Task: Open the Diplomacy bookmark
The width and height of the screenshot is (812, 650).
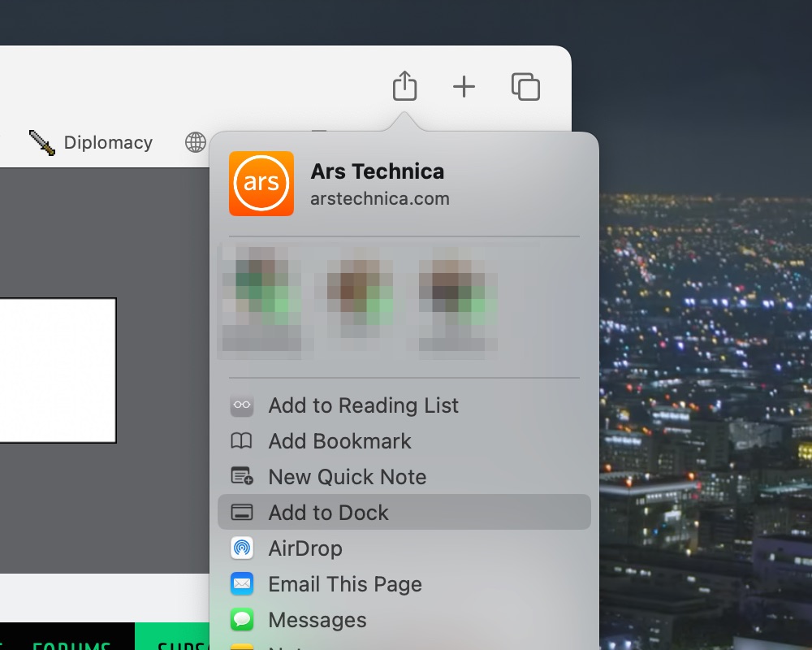Action: (x=91, y=142)
